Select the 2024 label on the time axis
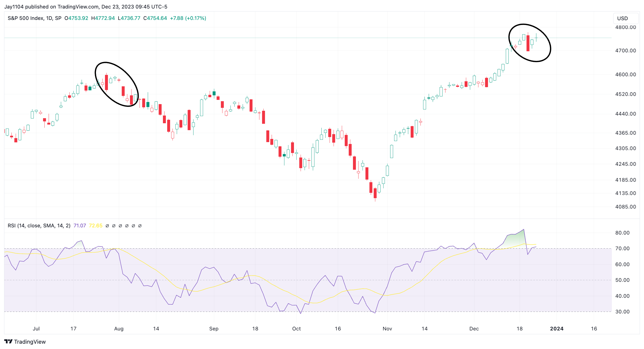644x349 pixels. point(557,329)
